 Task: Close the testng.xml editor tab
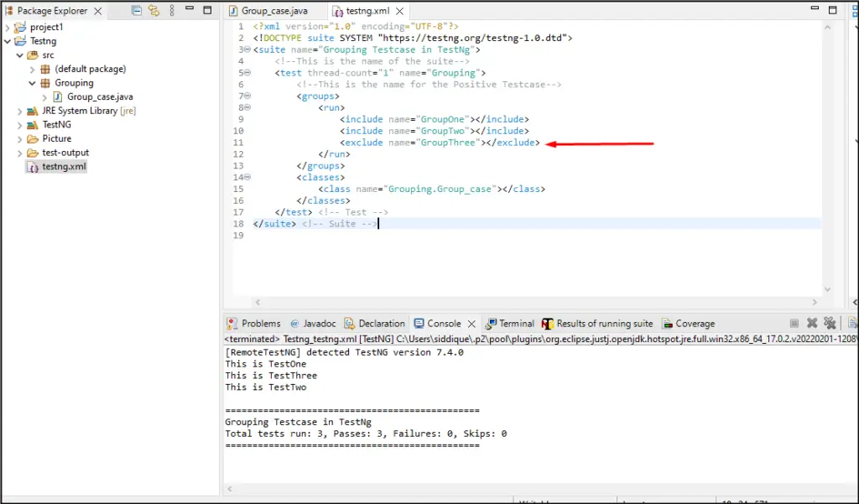[400, 11]
